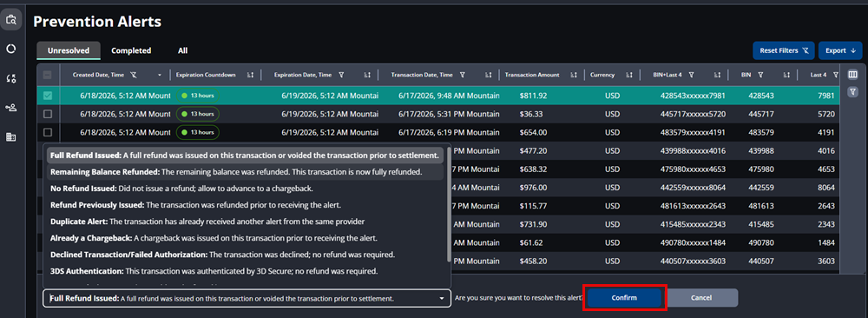This screenshot has height=318, width=868.
Task: Open the circular dashboard sidebar icon
Action: pyautogui.click(x=10, y=49)
